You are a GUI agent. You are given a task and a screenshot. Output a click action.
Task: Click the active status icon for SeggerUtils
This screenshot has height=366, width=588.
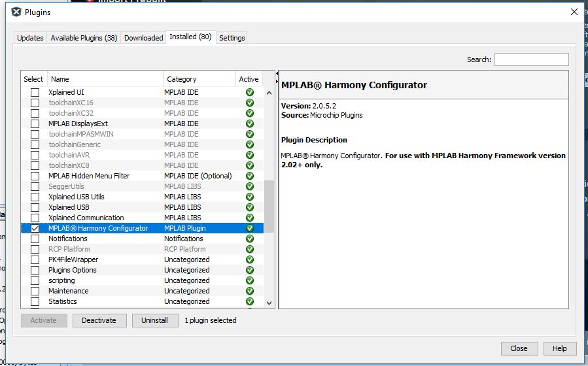(x=250, y=186)
